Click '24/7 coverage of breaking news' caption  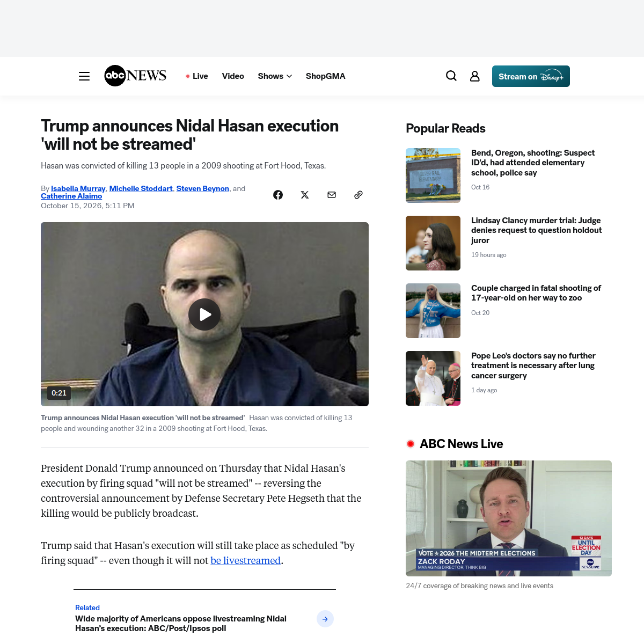pos(479,586)
